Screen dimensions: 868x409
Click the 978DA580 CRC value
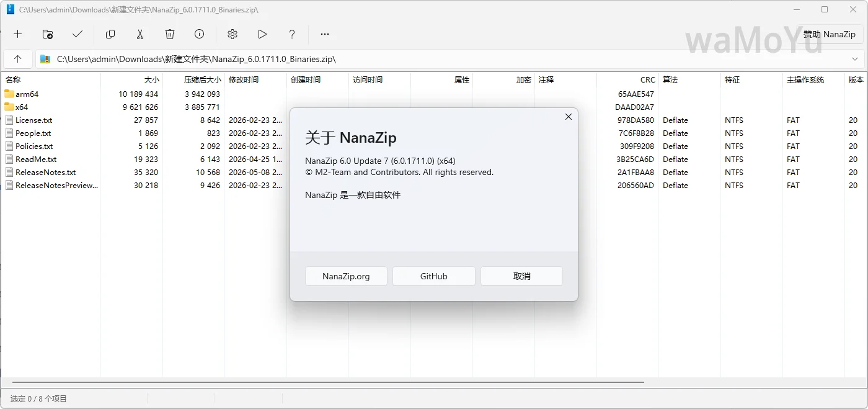636,120
